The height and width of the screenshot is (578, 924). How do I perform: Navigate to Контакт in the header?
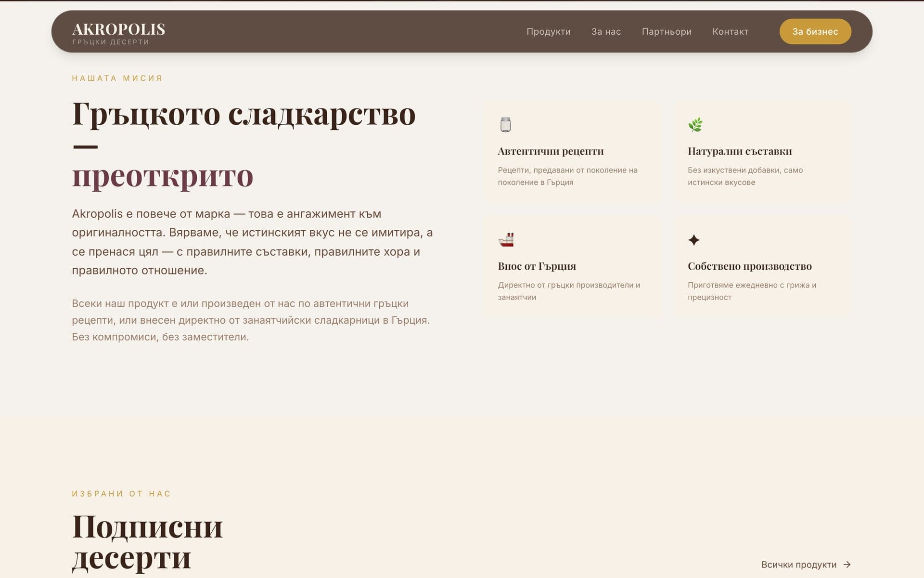point(730,32)
